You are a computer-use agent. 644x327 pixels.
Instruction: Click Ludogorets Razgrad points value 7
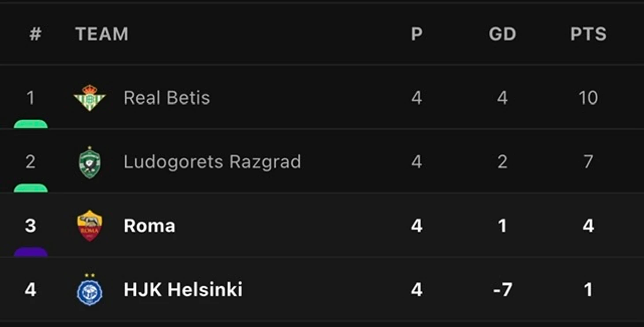(588, 162)
